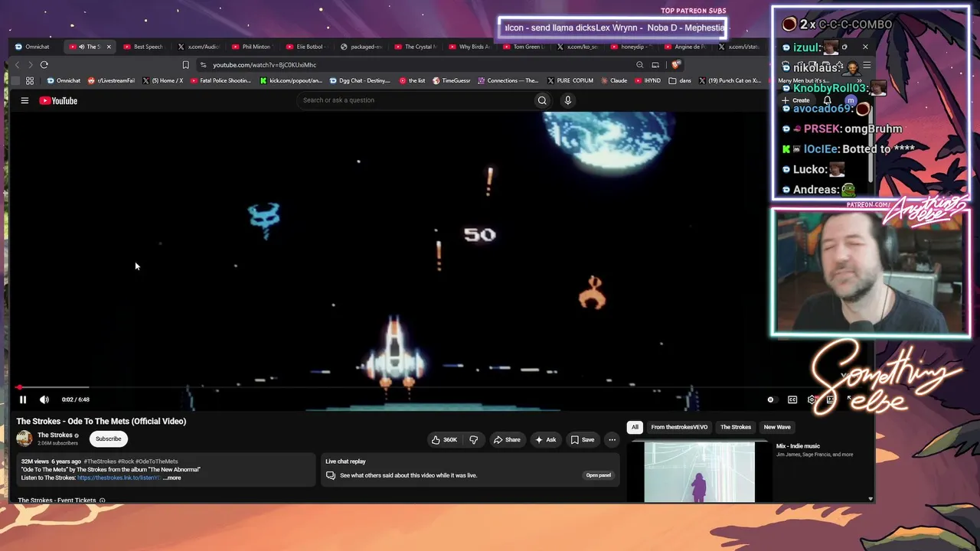The height and width of the screenshot is (551, 980).
Task: Like the video with thumbs-up button
Action: [443, 439]
